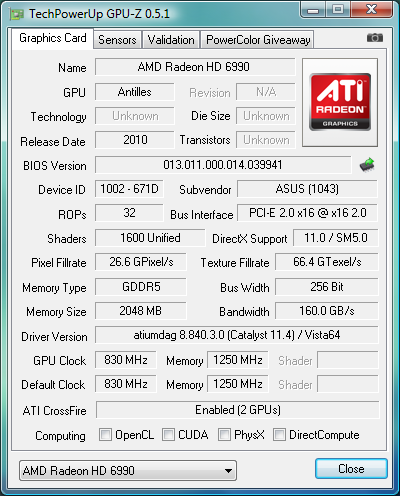Image resolution: width=400 pixels, height=496 pixels.
Task: Click the GPU-Z title bar app icon
Action: click(17, 14)
